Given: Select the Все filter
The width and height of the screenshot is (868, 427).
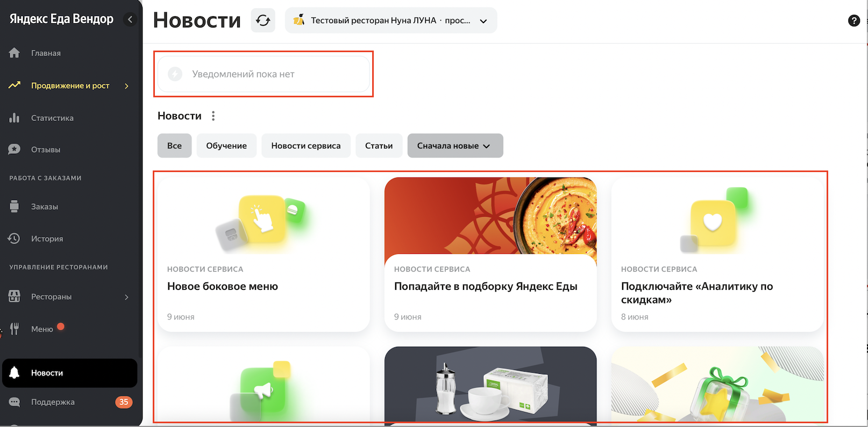Looking at the screenshot, I should click(174, 146).
